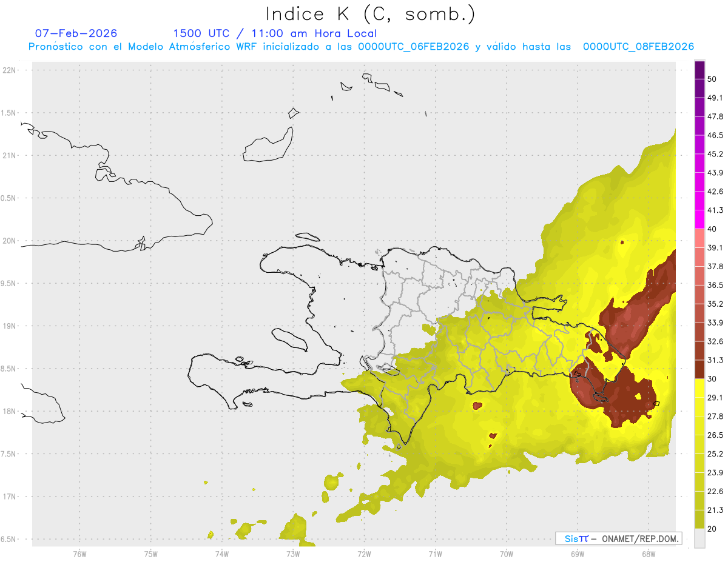Click the 68W longitude label
Viewport: 728px width, 562px height.
pos(649,554)
